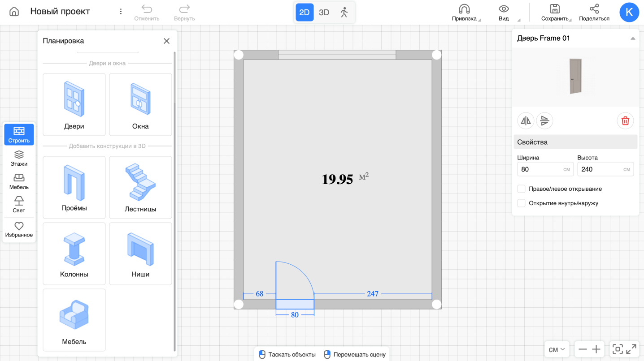Edit the Высота height field

pos(605,169)
